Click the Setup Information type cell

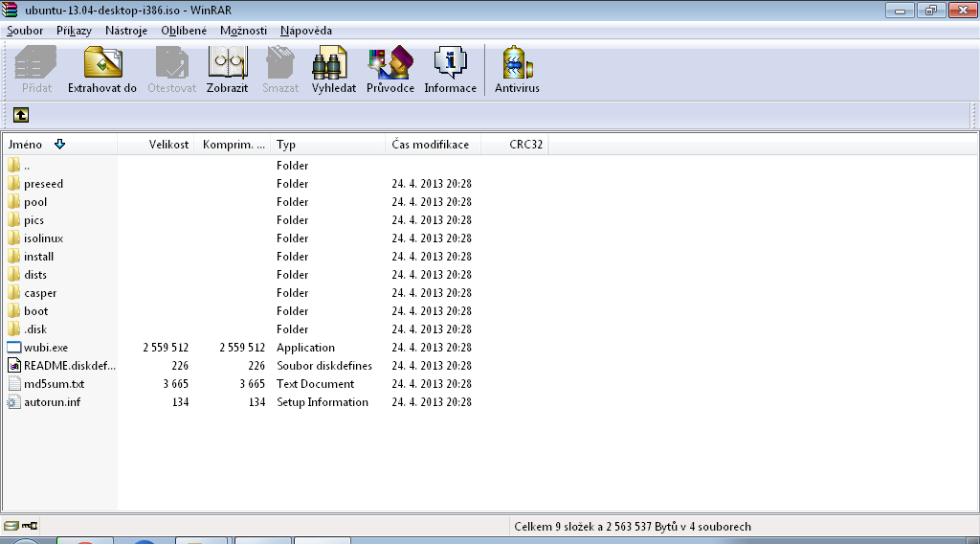pos(323,401)
